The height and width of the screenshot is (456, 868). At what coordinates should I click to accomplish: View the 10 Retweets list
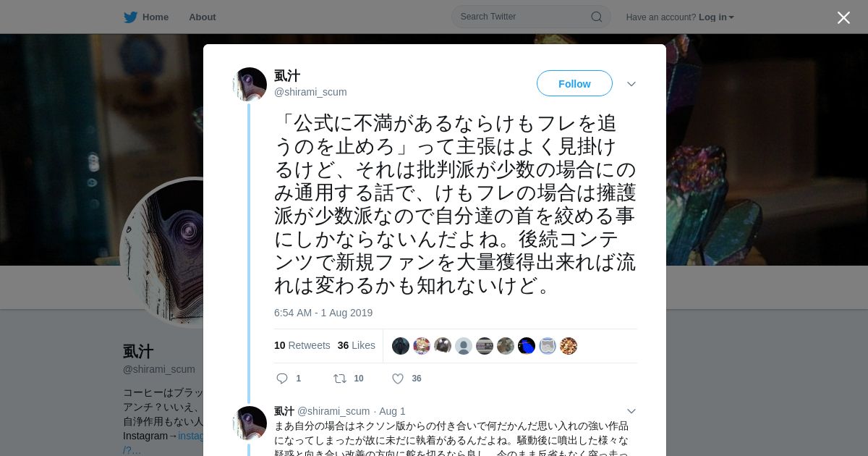[302, 345]
